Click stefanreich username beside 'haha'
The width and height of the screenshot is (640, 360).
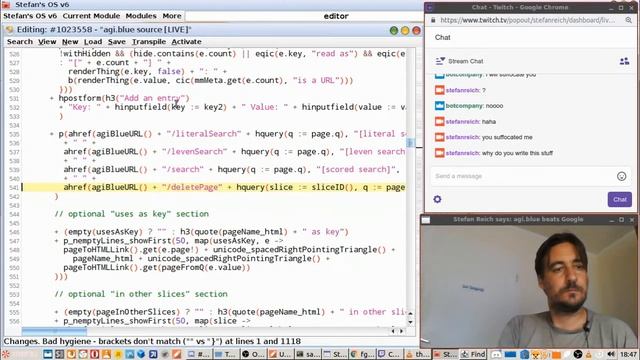462,122
